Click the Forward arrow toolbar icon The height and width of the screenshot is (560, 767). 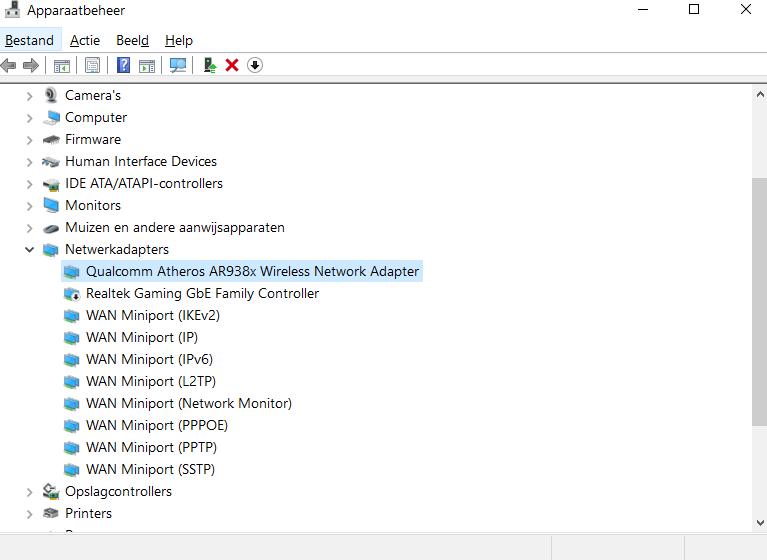click(30, 65)
